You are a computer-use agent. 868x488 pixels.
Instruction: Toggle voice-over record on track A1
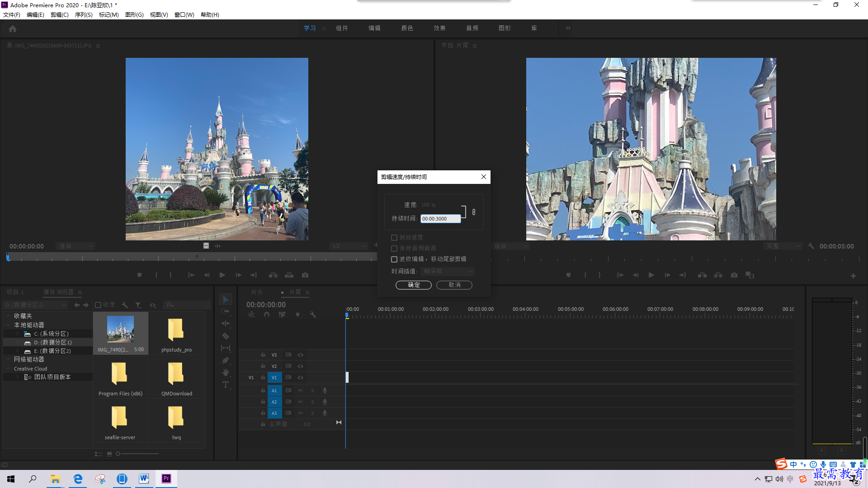pyautogui.click(x=325, y=390)
